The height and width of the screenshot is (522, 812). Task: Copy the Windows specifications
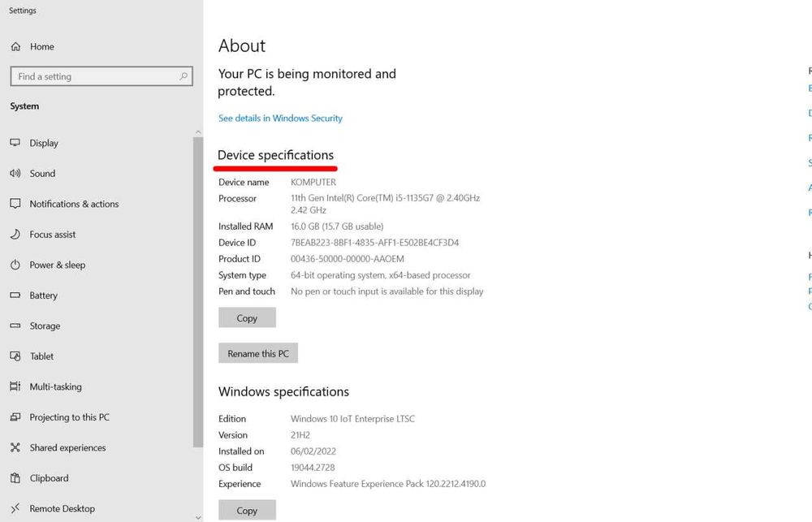point(247,510)
